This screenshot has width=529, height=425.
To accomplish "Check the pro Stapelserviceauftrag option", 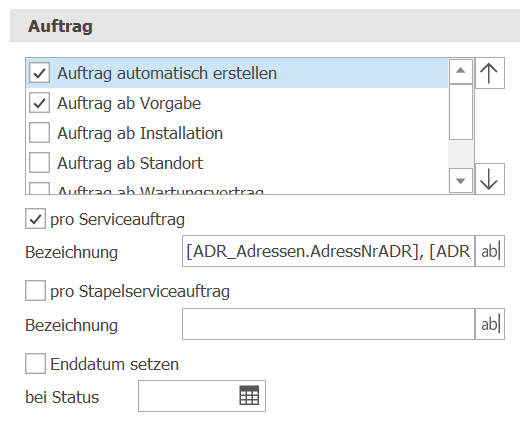I will (35, 290).
